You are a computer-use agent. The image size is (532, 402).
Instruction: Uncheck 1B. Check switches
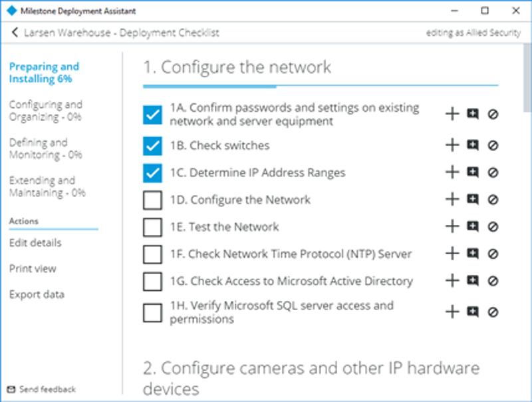(x=151, y=146)
